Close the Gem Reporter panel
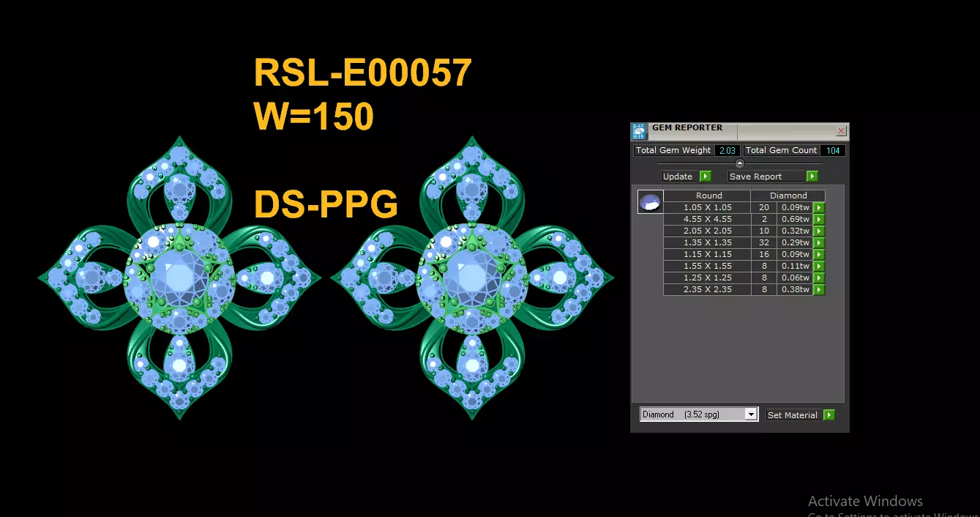980x517 pixels. point(841,131)
